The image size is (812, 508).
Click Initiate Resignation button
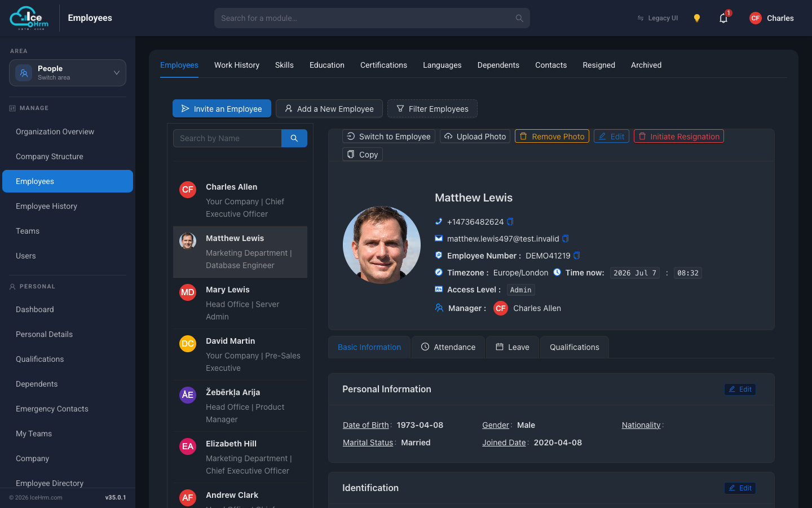(679, 137)
